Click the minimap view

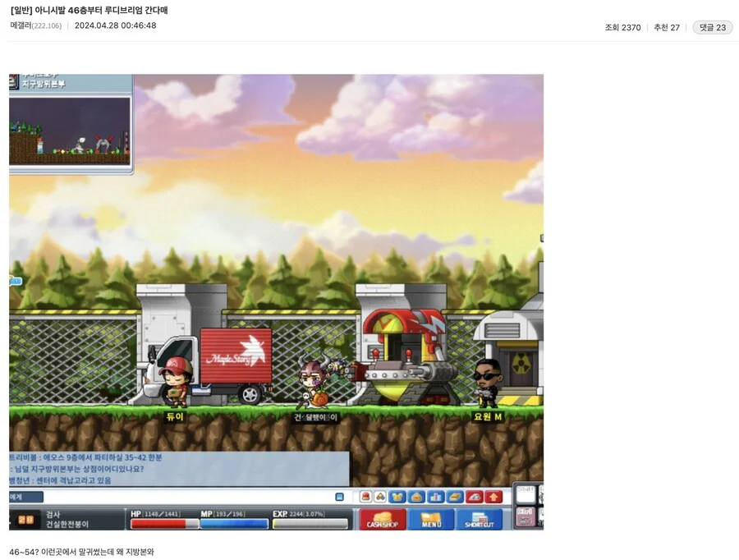click(x=70, y=131)
